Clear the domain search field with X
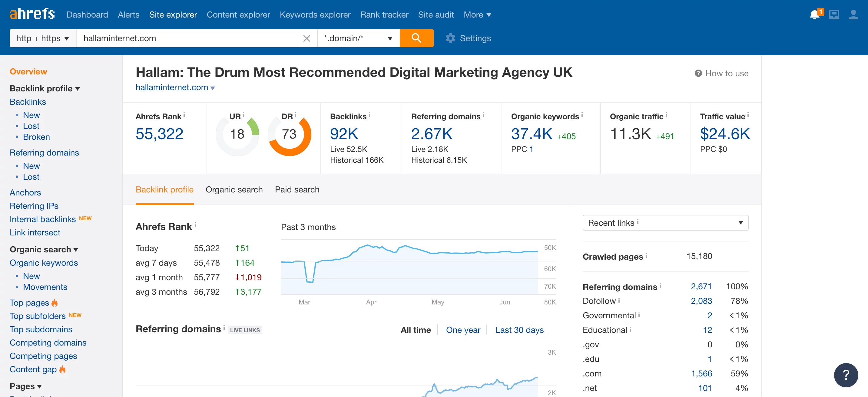Screen dimensions: 868x397 (x=306, y=38)
